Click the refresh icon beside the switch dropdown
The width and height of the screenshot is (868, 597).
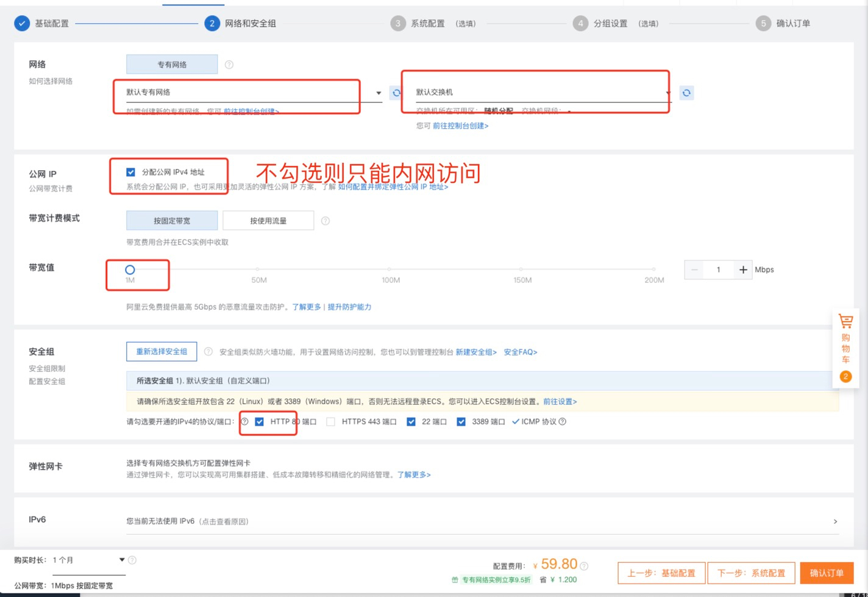point(686,93)
